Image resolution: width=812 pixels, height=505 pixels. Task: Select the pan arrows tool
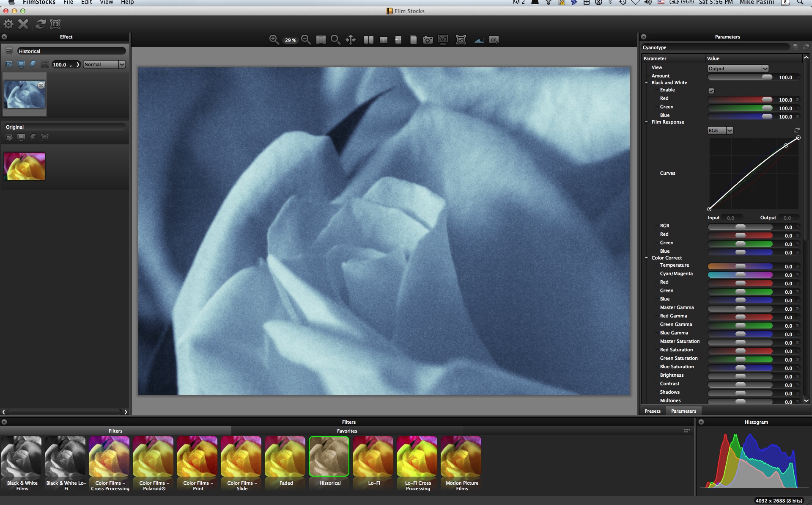[x=351, y=40]
